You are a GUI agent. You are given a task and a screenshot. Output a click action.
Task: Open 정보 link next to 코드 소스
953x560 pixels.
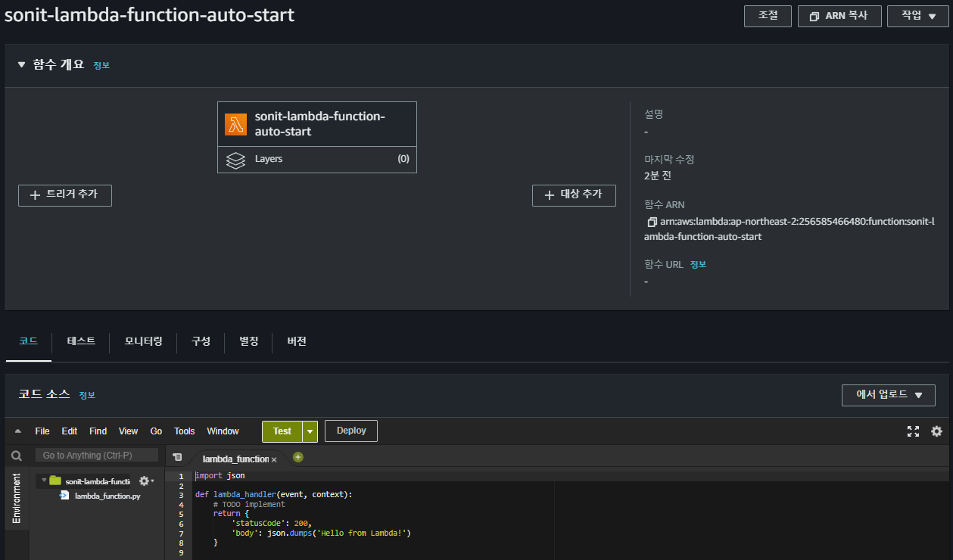[x=87, y=395]
